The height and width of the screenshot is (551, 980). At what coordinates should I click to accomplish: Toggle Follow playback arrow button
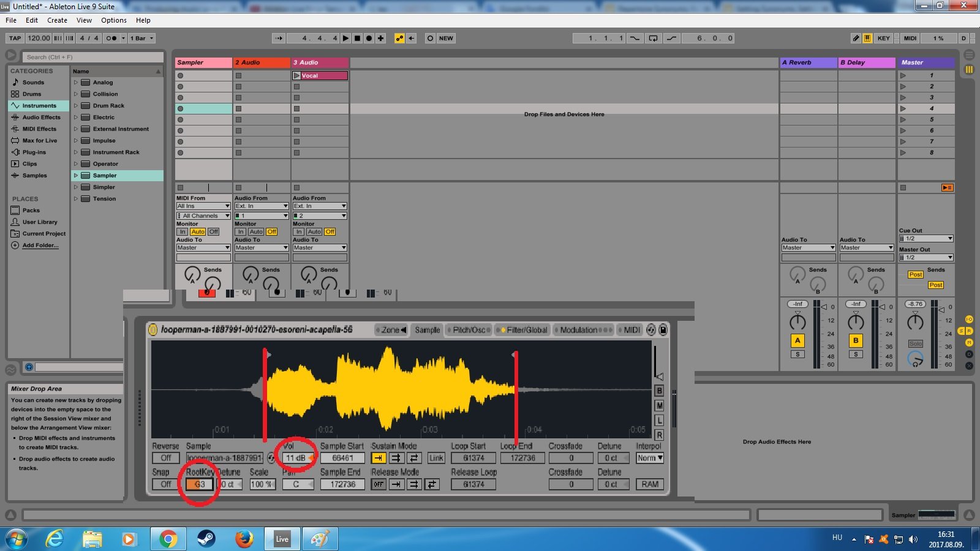click(279, 38)
